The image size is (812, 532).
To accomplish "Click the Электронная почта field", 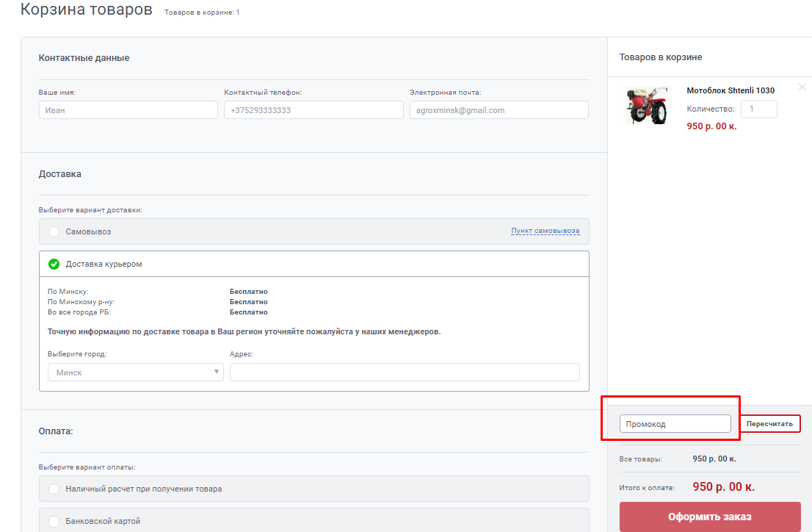I will click(x=499, y=110).
